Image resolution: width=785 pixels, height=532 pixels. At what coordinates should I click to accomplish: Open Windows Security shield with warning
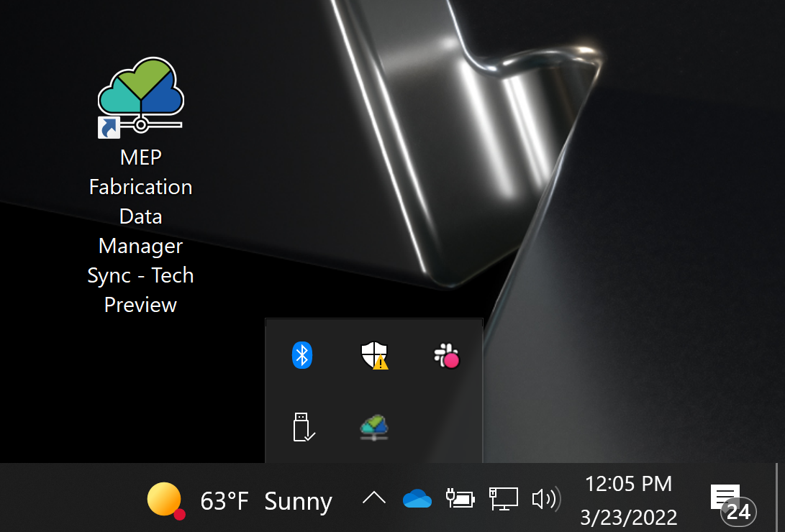tap(374, 355)
